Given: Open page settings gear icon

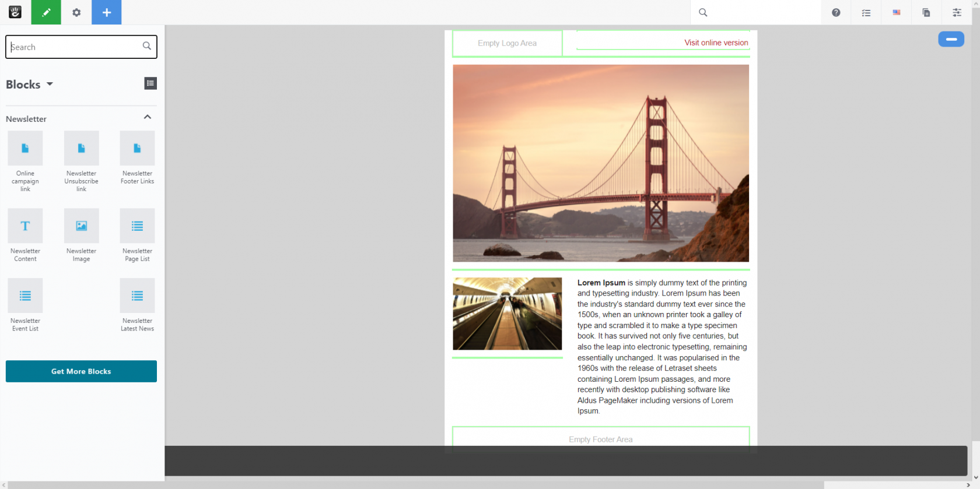Looking at the screenshot, I should [x=76, y=12].
